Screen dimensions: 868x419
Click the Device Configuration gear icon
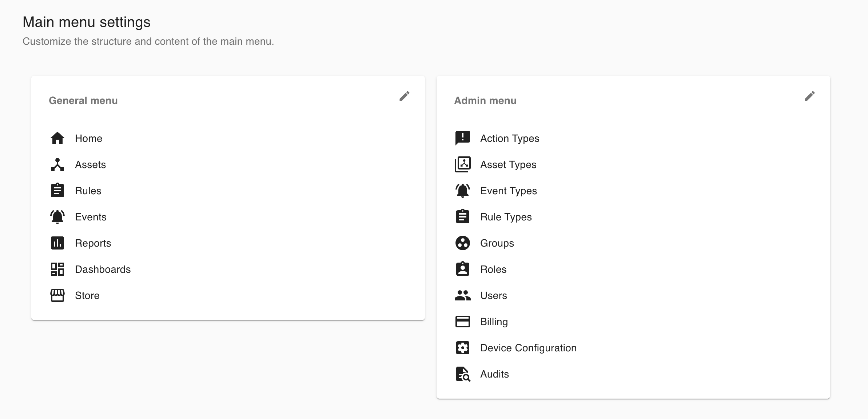tap(462, 348)
